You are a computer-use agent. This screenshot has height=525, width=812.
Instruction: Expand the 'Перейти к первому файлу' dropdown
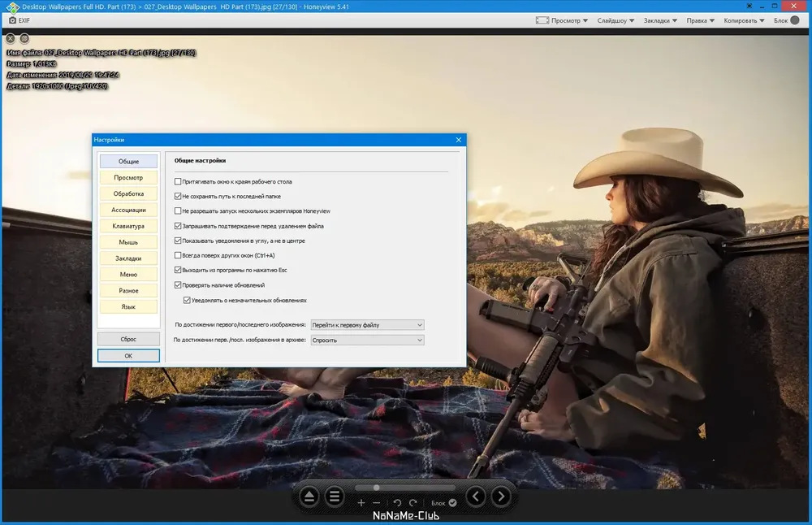coord(367,325)
